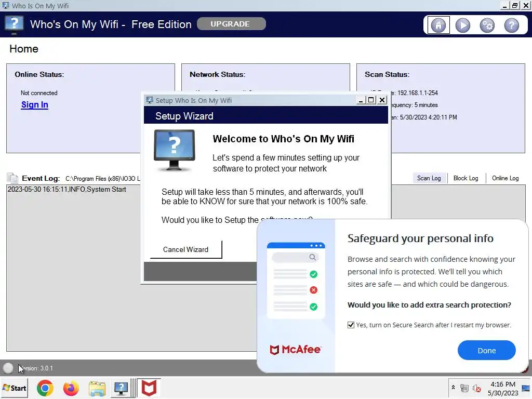
Task: Switch to the Scan Log tab
Action: (429, 178)
